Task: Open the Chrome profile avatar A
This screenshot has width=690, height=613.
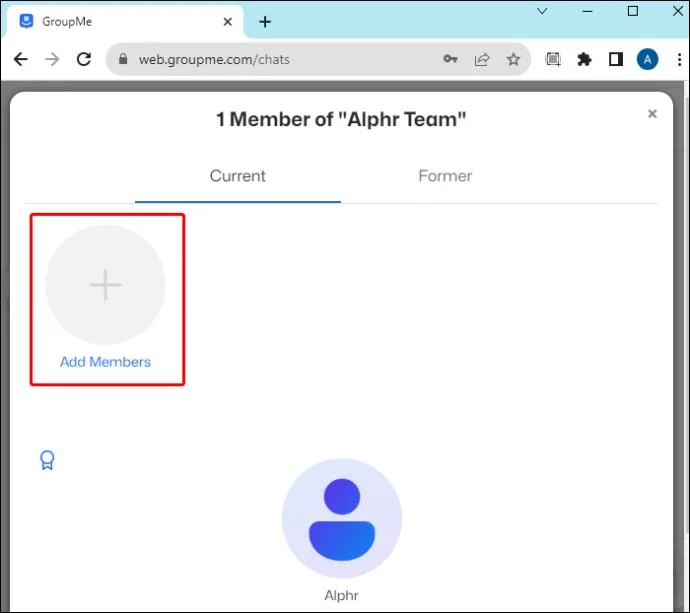Action: pyautogui.click(x=647, y=59)
